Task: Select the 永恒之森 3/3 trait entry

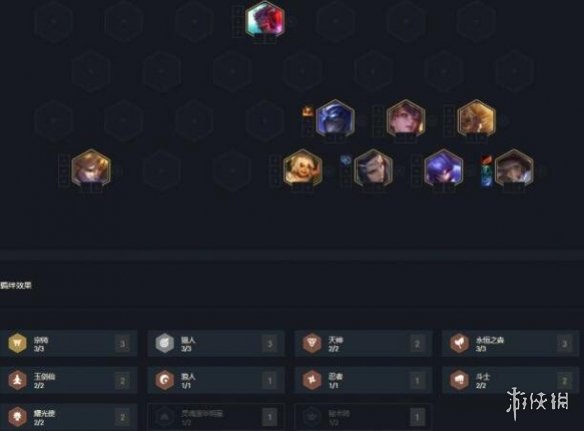Action: tap(510, 343)
